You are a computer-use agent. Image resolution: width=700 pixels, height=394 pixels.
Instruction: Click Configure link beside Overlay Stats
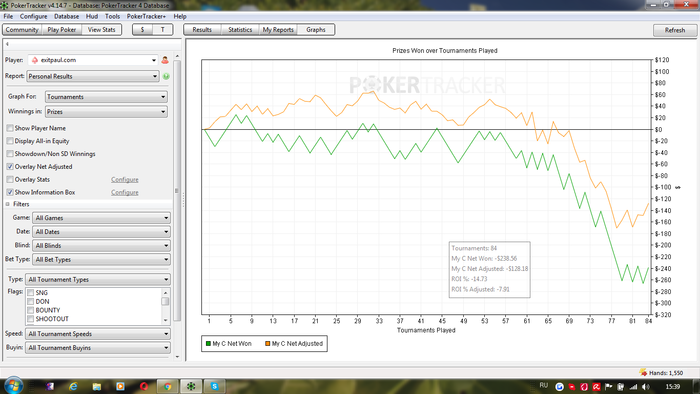pos(125,179)
